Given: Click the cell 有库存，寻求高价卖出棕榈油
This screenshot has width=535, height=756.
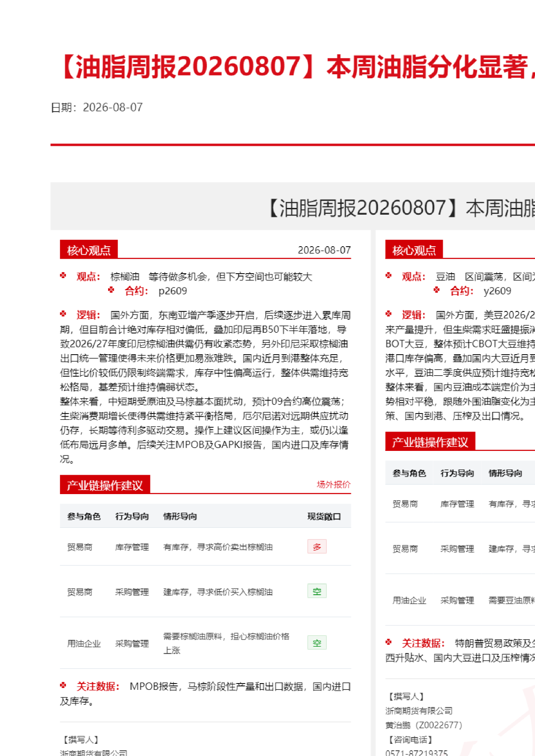Looking at the screenshot, I should 218,547.
